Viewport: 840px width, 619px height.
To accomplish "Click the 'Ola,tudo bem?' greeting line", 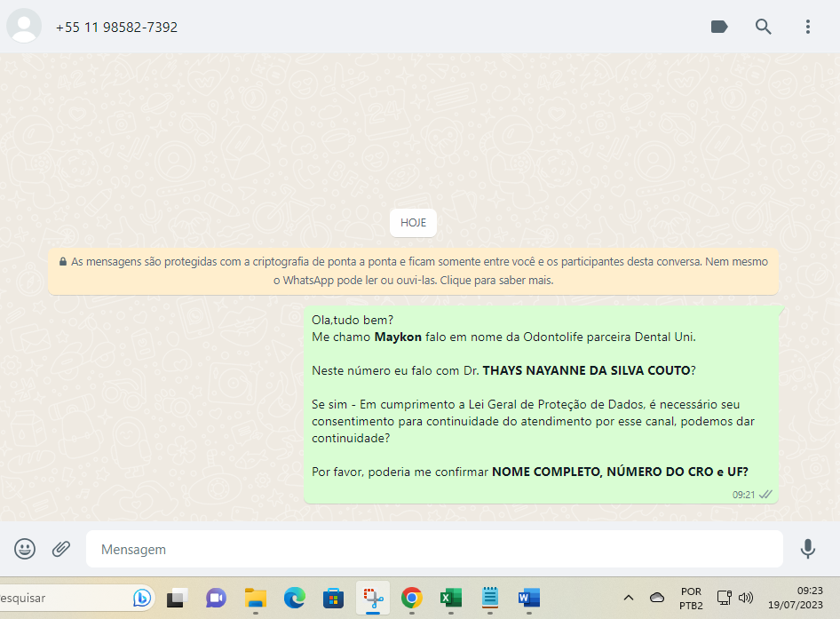I will [x=353, y=320].
